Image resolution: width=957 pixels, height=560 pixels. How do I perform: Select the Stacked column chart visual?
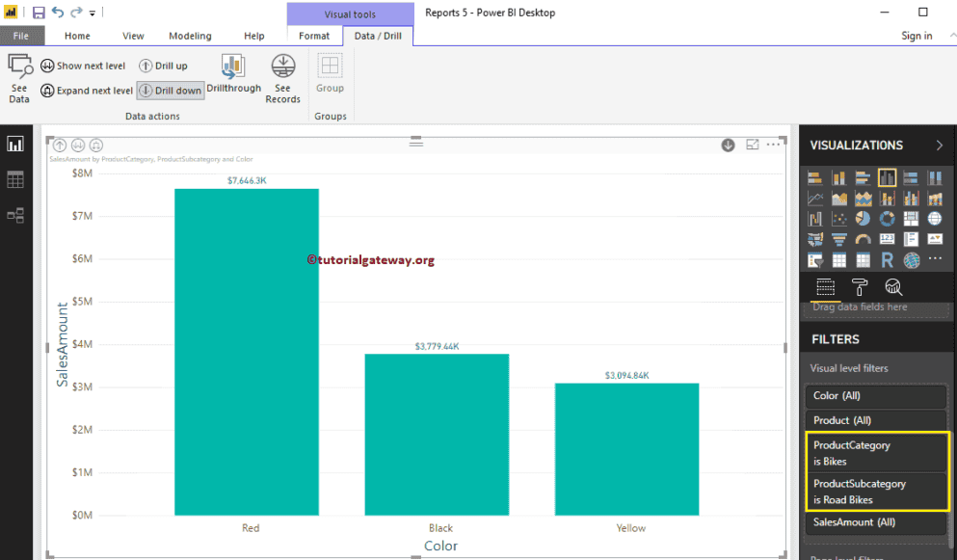(839, 177)
